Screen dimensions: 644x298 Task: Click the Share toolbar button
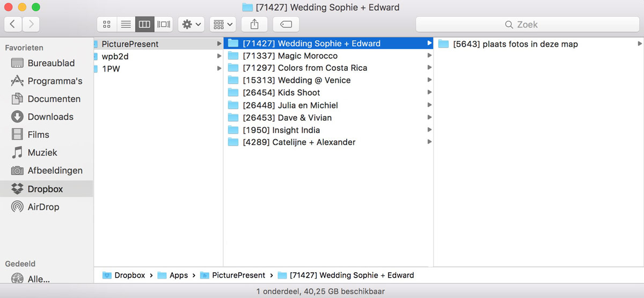click(254, 24)
